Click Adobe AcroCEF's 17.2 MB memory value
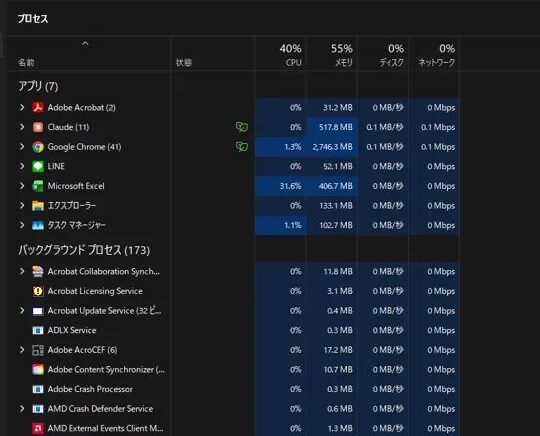Screen dimensions: 540x436 pos(338,350)
